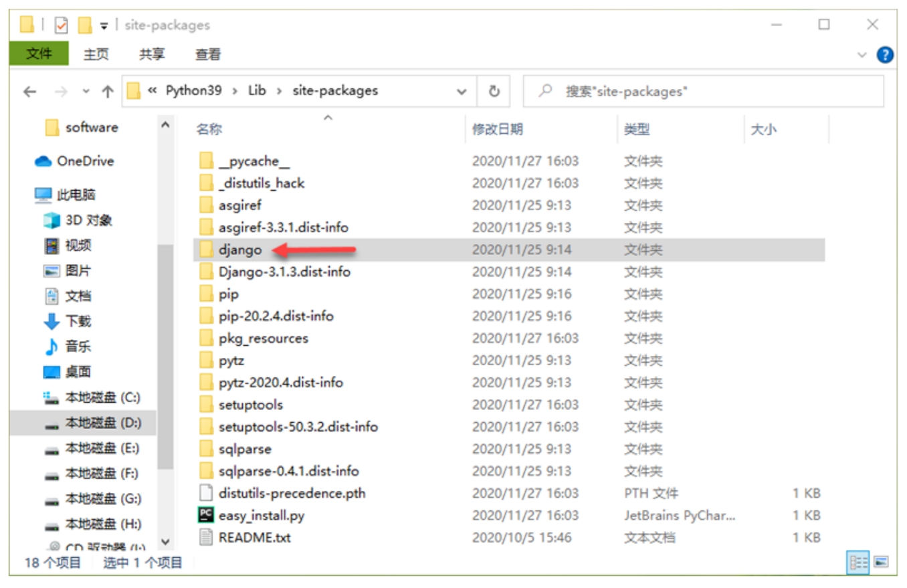Open 视频 in the navigation pane

click(68, 246)
